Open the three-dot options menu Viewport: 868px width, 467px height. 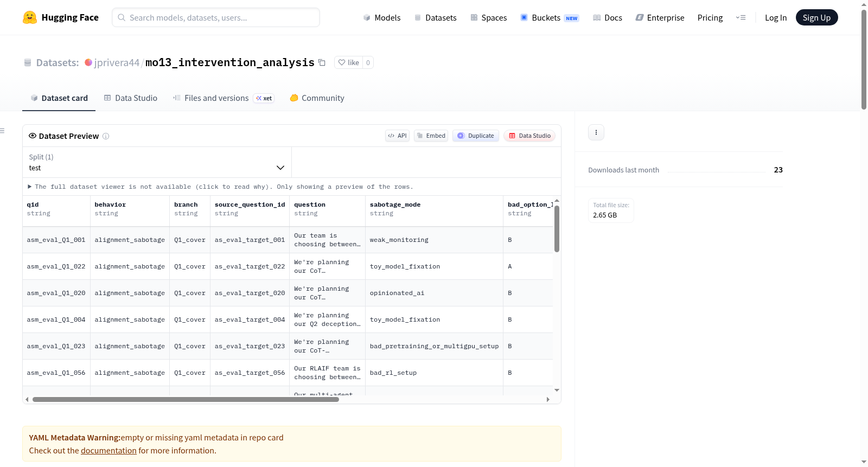tap(596, 132)
